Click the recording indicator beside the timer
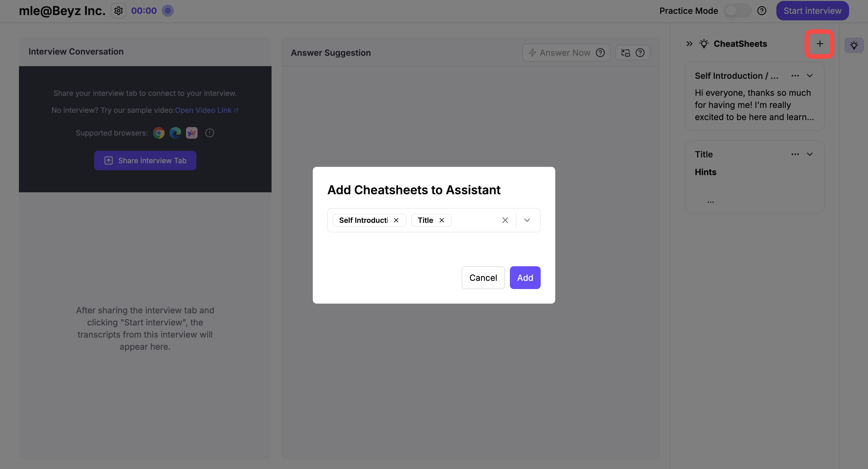This screenshot has width=868, height=469. [x=168, y=11]
